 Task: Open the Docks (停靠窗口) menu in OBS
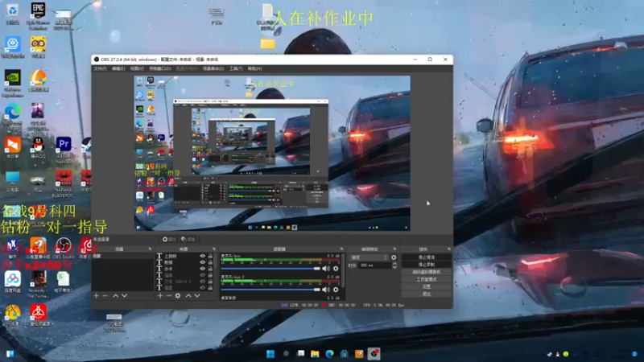click(x=159, y=68)
